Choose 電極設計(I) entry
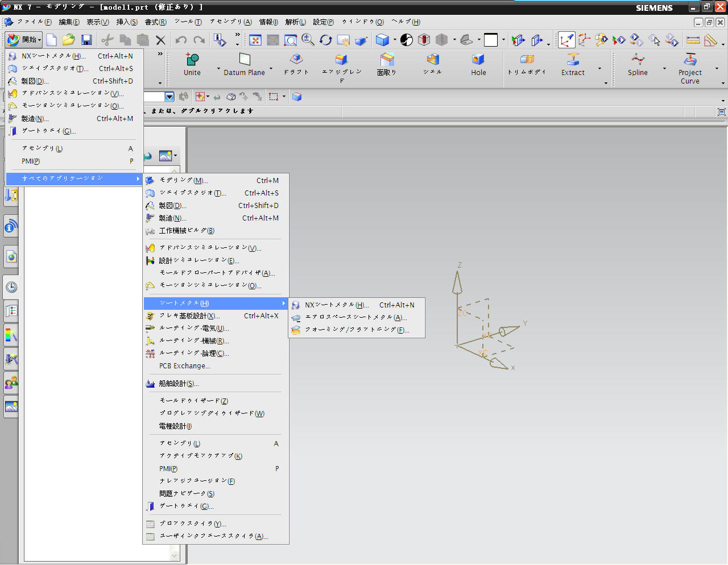Image resolution: width=728 pixels, height=565 pixels. (x=216, y=426)
